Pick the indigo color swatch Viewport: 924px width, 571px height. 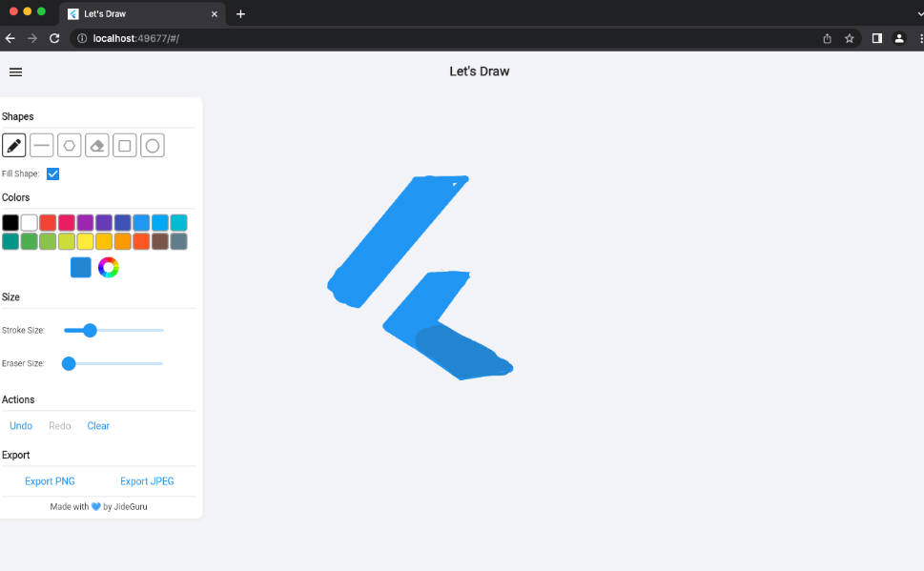click(x=123, y=223)
